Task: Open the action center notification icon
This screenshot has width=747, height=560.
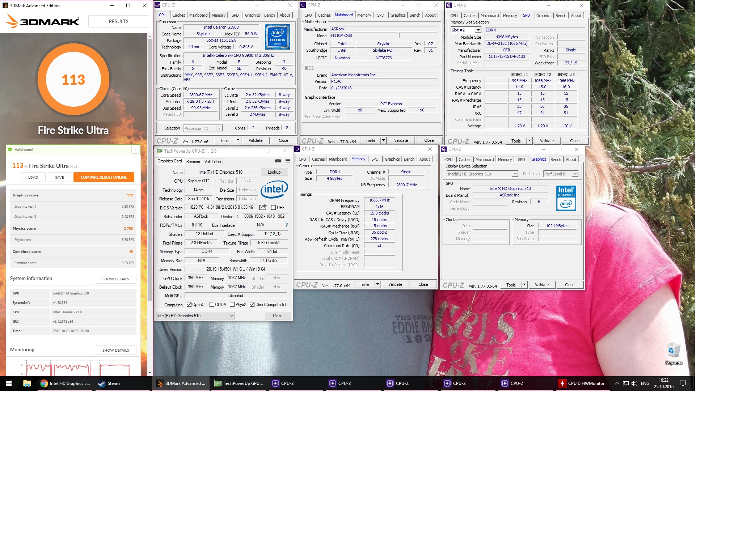Action: point(683,383)
